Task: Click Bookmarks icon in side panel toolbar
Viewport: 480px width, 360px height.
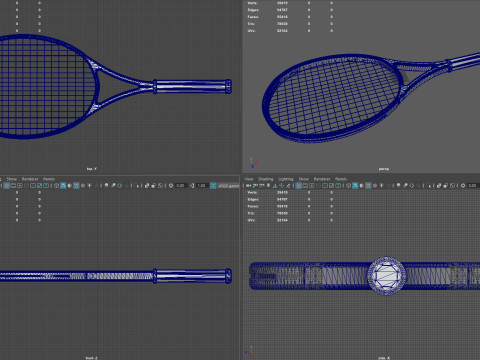Action: tap(268, 186)
